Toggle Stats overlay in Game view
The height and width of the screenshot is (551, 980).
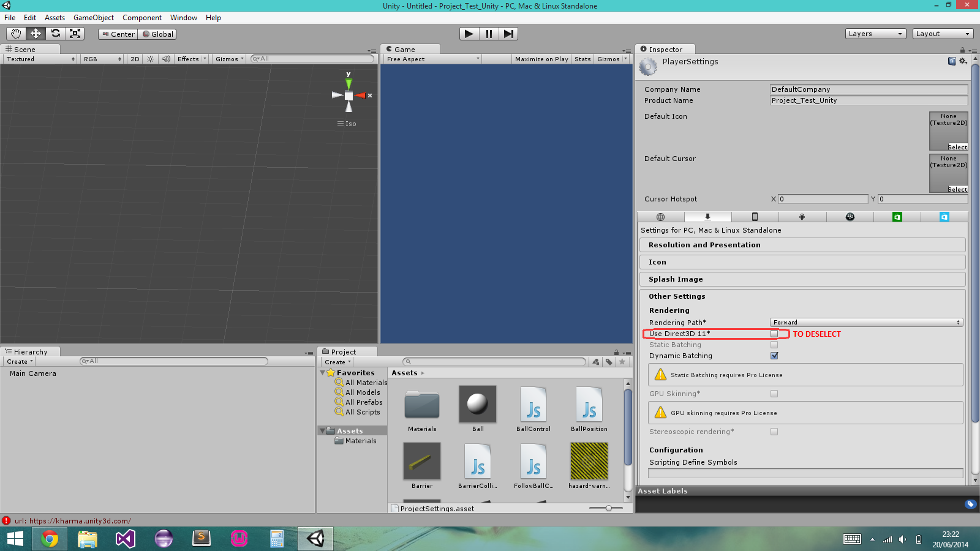tap(582, 59)
